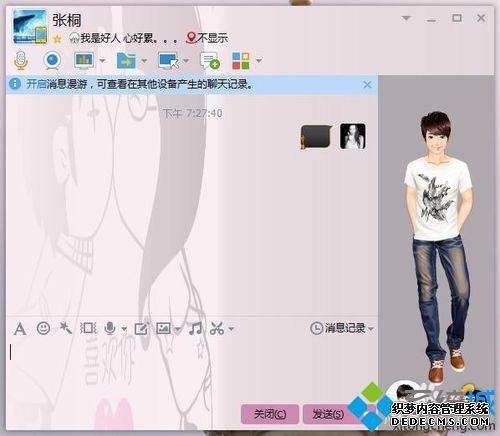Open the colorful apps grid icon
This screenshot has width=500, height=436.
(x=241, y=61)
